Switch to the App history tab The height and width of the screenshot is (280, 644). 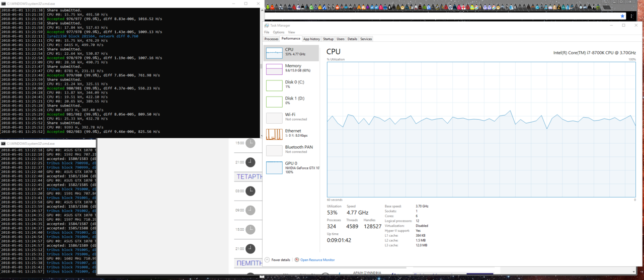311,39
